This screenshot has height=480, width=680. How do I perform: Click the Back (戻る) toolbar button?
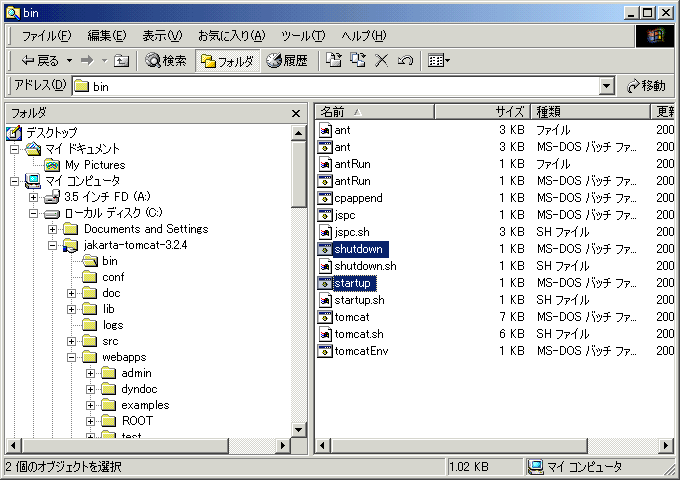click(40, 61)
